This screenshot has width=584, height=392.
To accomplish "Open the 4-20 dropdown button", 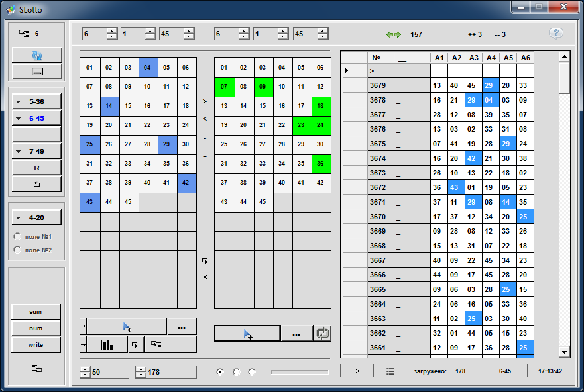I will click(x=37, y=217).
